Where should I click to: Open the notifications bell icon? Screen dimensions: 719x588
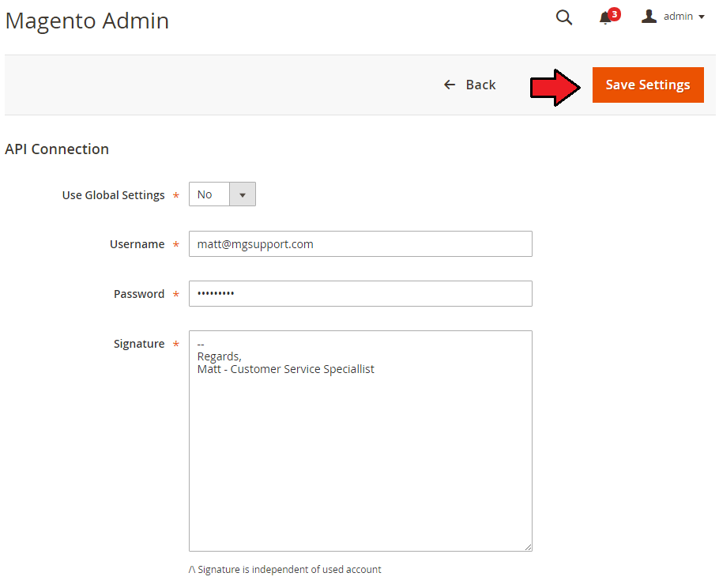pyautogui.click(x=605, y=18)
